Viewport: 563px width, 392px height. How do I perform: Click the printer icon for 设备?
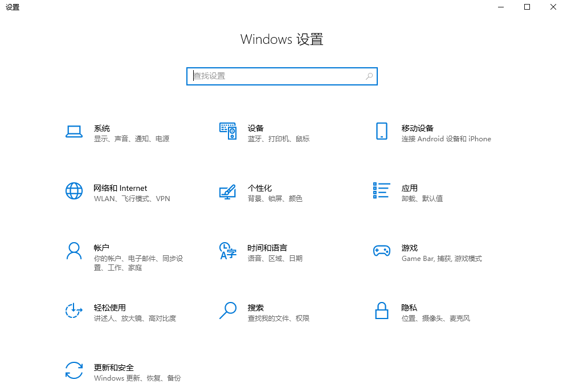[228, 131]
